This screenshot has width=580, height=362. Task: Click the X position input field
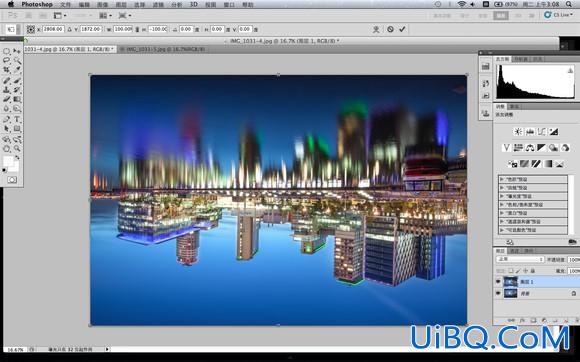coord(53,29)
